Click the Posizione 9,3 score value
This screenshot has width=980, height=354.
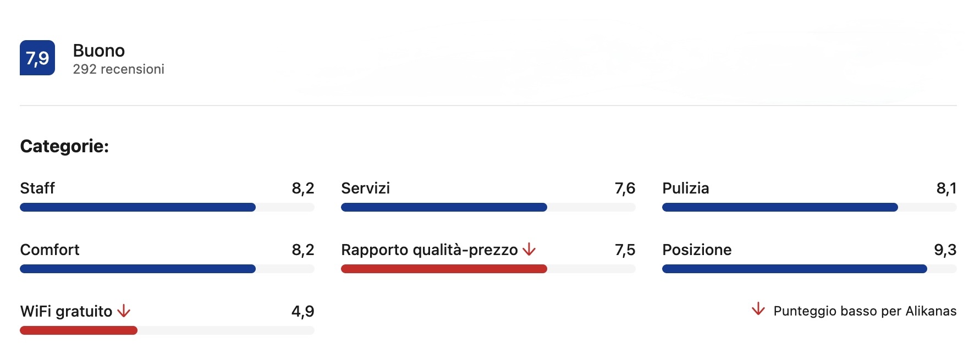click(945, 250)
